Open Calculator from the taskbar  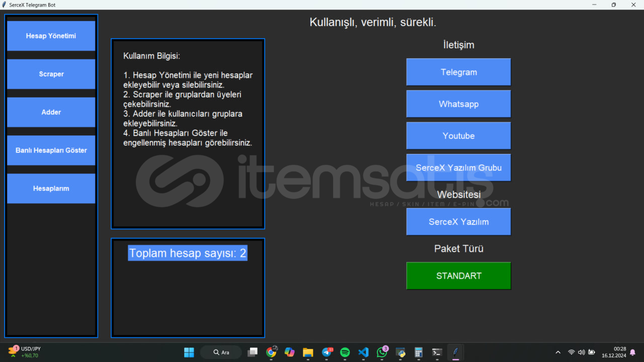(419, 352)
